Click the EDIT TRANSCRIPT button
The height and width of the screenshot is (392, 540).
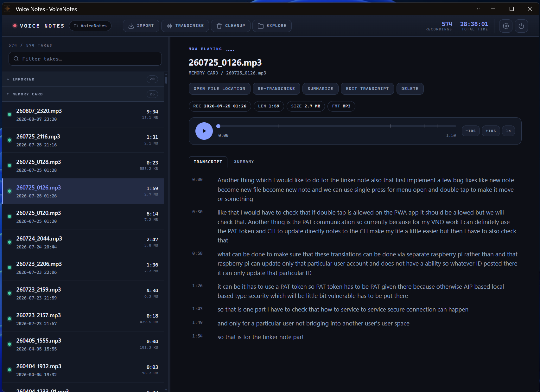[367, 89]
